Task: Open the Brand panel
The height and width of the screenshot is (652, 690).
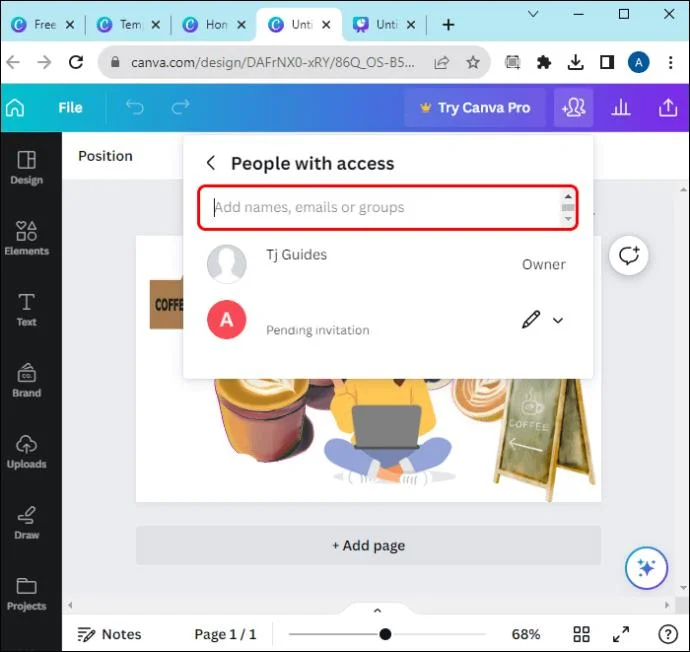Action: (x=27, y=381)
